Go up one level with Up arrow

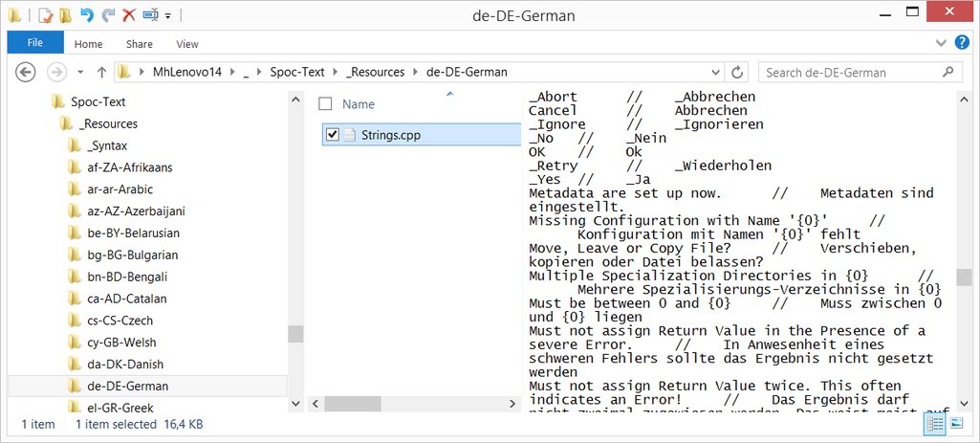pos(102,72)
